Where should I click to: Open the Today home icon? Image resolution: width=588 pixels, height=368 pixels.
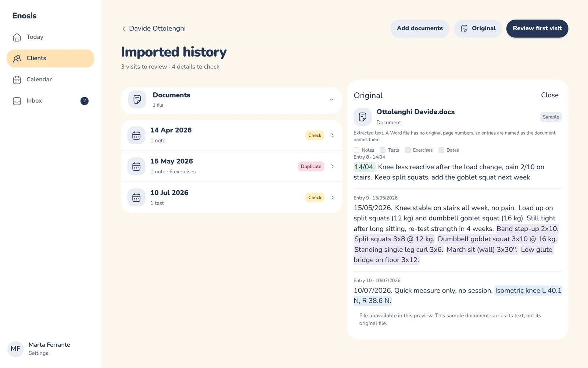click(x=17, y=37)
